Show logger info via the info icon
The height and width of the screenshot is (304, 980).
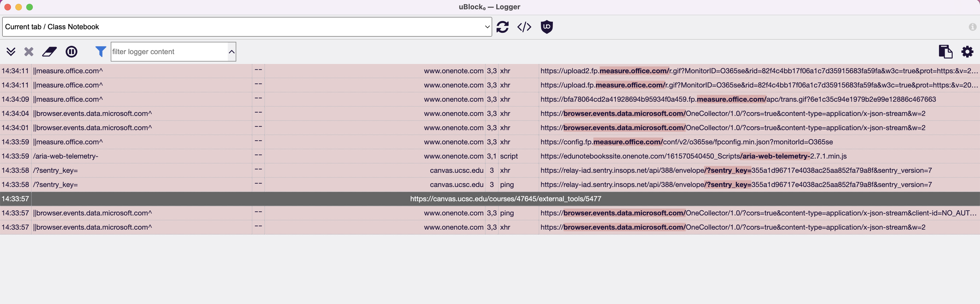pos(973,27)
